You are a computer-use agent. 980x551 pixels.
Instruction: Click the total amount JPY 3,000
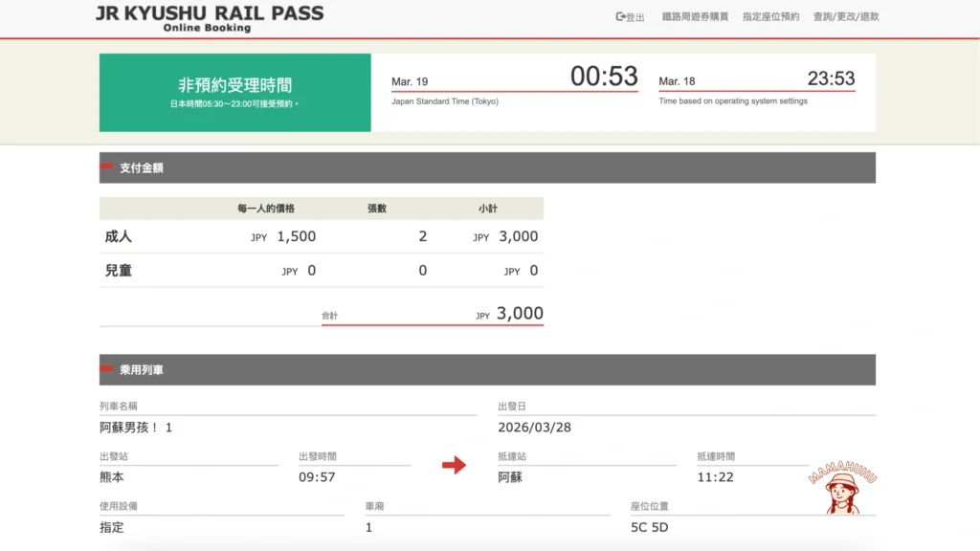point(509,314)
